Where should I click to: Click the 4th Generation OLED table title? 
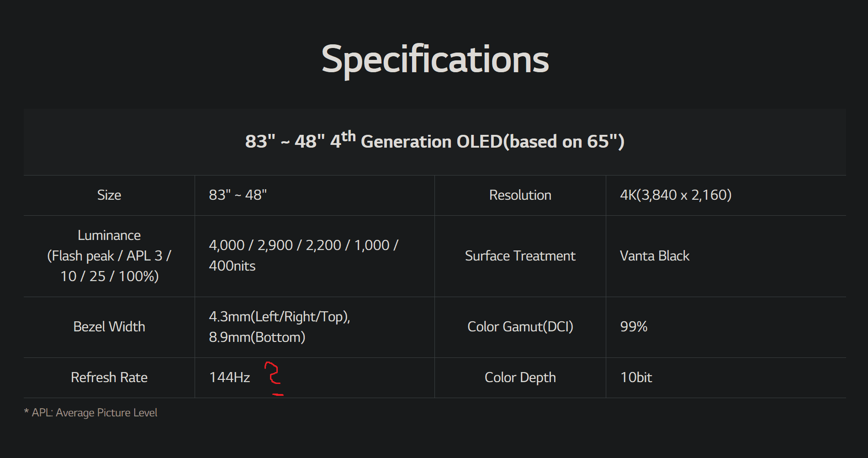[434, 140]
